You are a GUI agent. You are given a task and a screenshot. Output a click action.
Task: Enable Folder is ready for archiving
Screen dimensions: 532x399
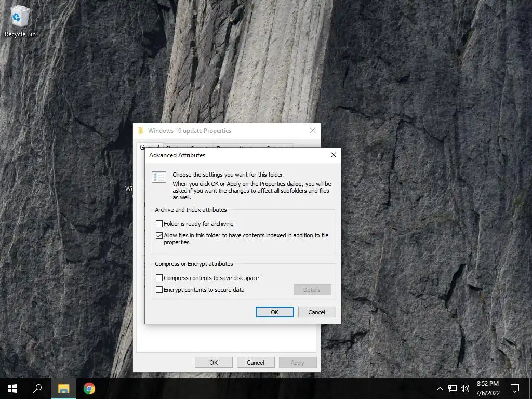point(159,224)
